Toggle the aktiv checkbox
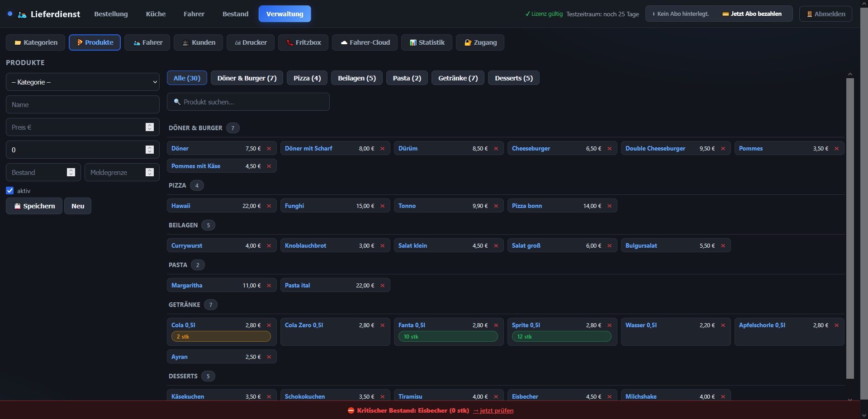The height and width of the screenshot is (419, 868). point(10,191)
